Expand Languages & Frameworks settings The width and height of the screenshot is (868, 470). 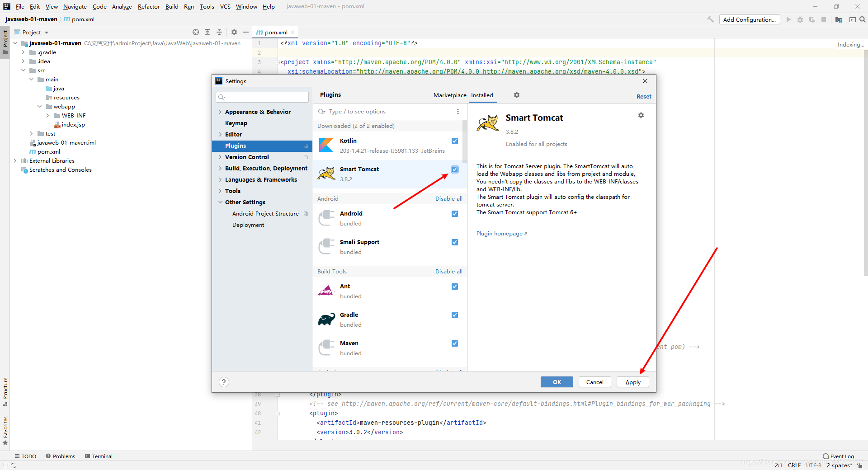(x=220, y=180)
